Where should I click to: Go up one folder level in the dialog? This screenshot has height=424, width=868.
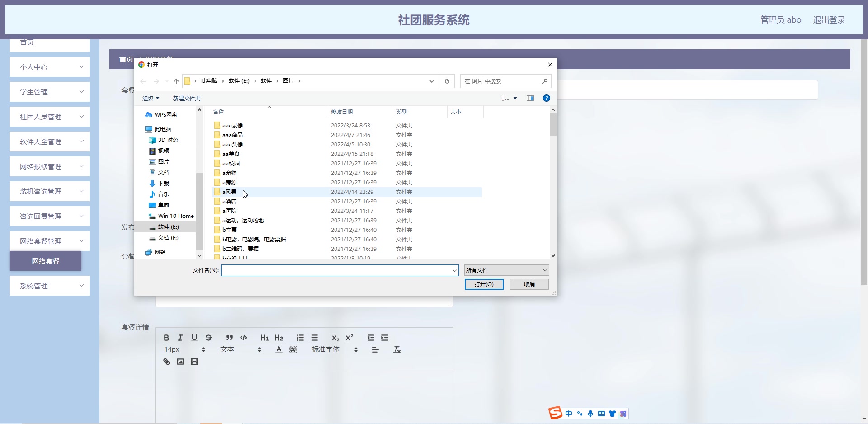click(176, 81)
